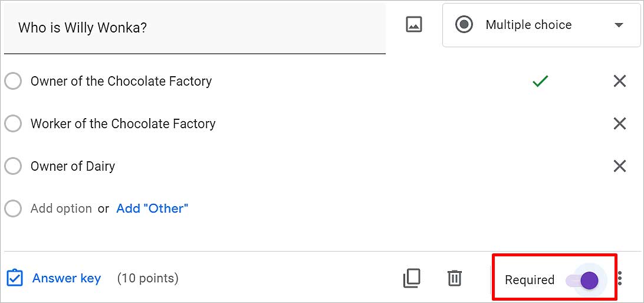Delete the question with the trash icon
The height and width of the screenshot is (303, 644).
(x=454, y=278)
